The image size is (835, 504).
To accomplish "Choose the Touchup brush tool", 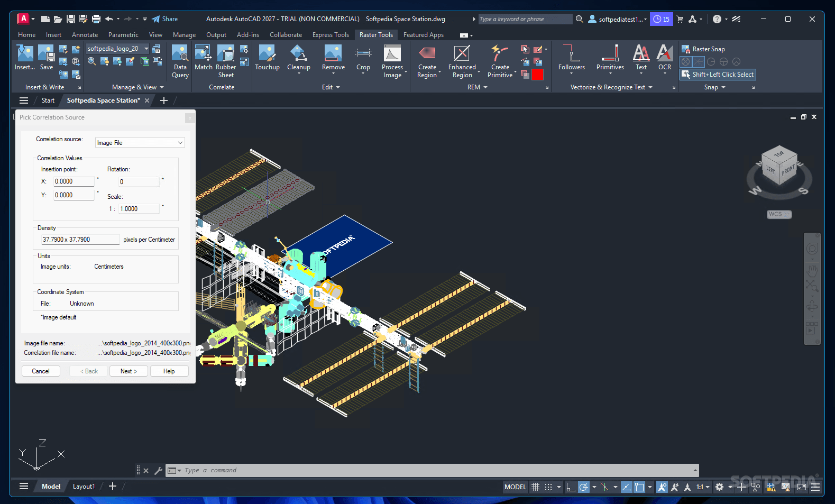I will pyautogui.click(x=267, y=57).
